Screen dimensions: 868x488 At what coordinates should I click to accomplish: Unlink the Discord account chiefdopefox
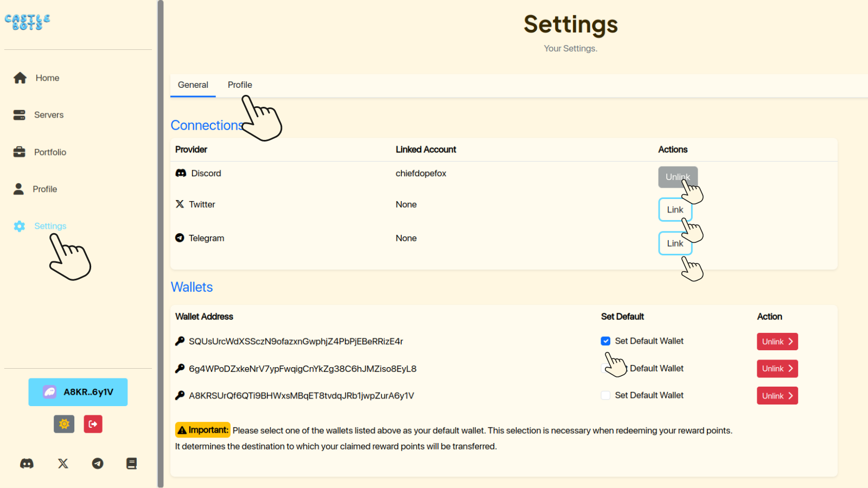[x=678, y=177]
